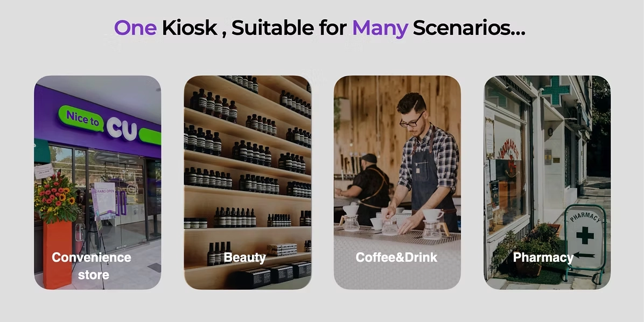Click the green "Nice to" speech bubble logo

pyautogui.click(x=81, y=118)
